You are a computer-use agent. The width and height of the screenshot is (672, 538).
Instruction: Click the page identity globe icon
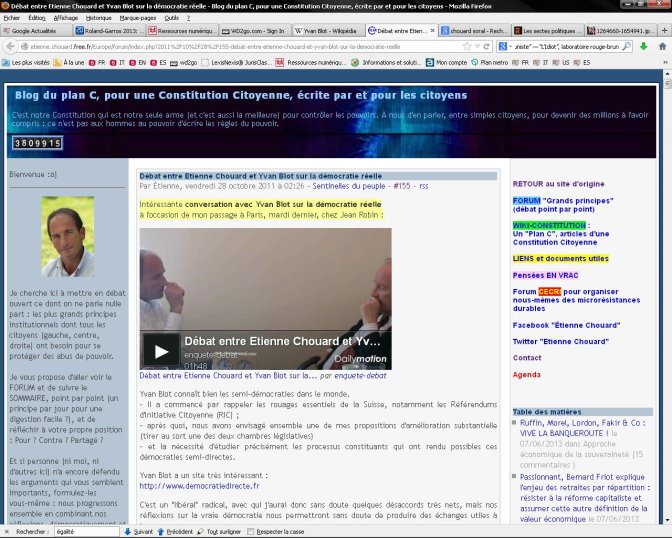[x=25, y=46]
